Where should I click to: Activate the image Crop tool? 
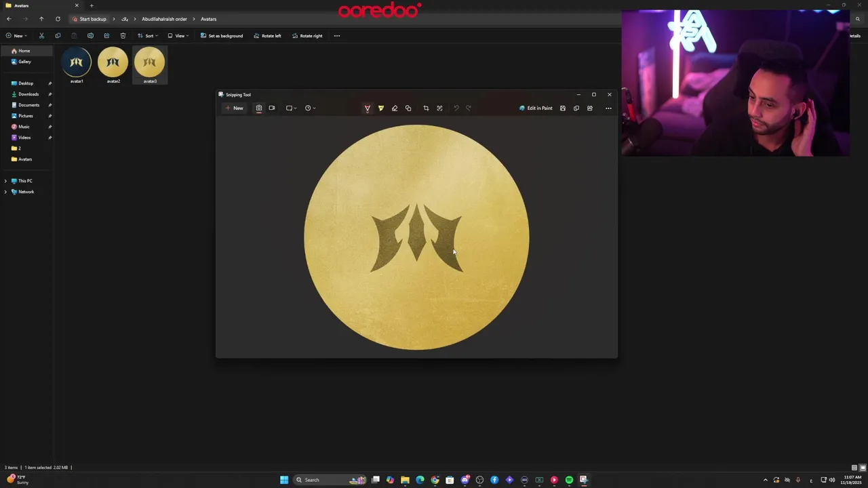[x=426, y=108]
